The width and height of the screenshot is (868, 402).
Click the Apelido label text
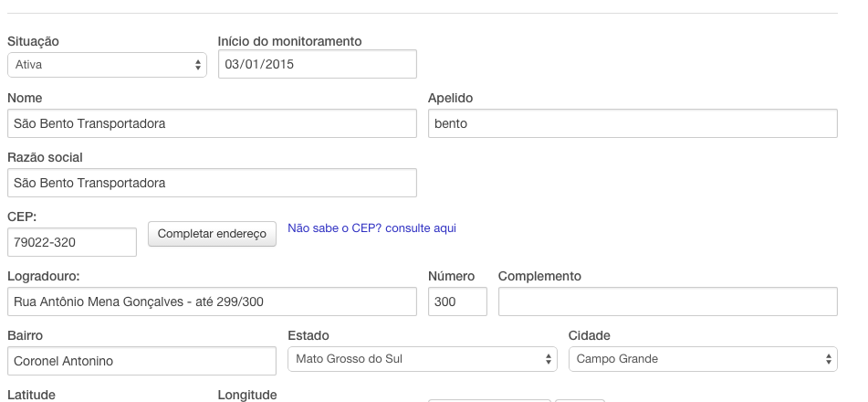coord(451,98)
